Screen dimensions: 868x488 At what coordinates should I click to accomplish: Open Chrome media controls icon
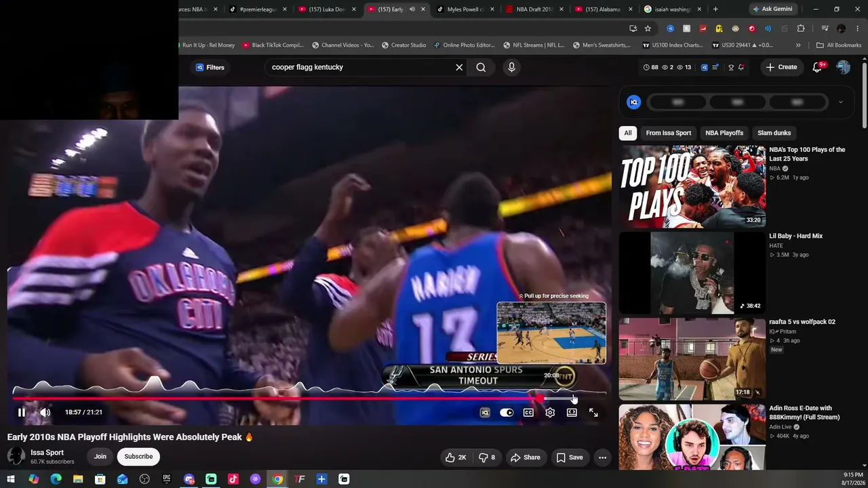[x=825, y=28]
